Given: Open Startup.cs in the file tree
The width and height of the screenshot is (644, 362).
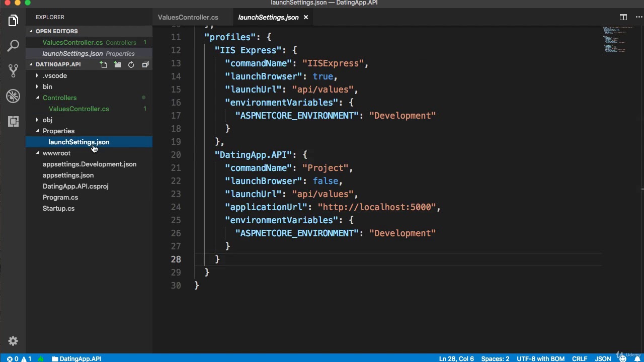Looking at the screenshot, I should point(89,208).
